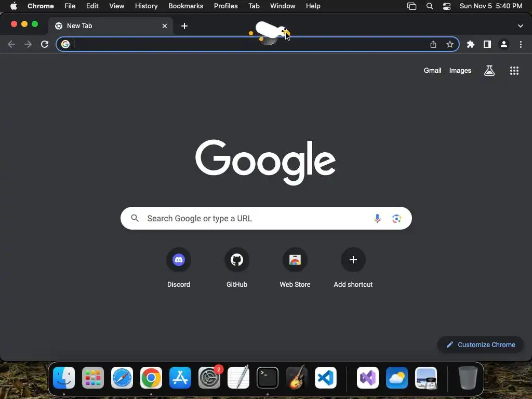
Task: Click the Google search box
Action: (x=266, y=218)
